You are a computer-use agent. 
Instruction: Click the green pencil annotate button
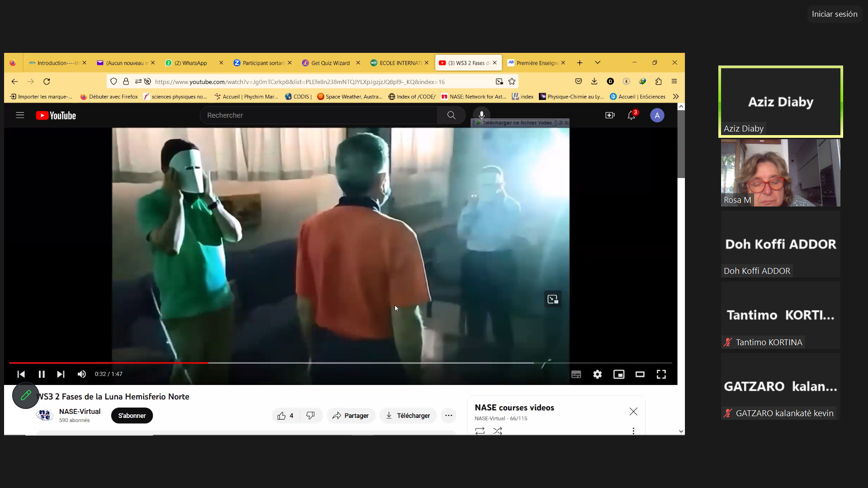coord(26,395)
